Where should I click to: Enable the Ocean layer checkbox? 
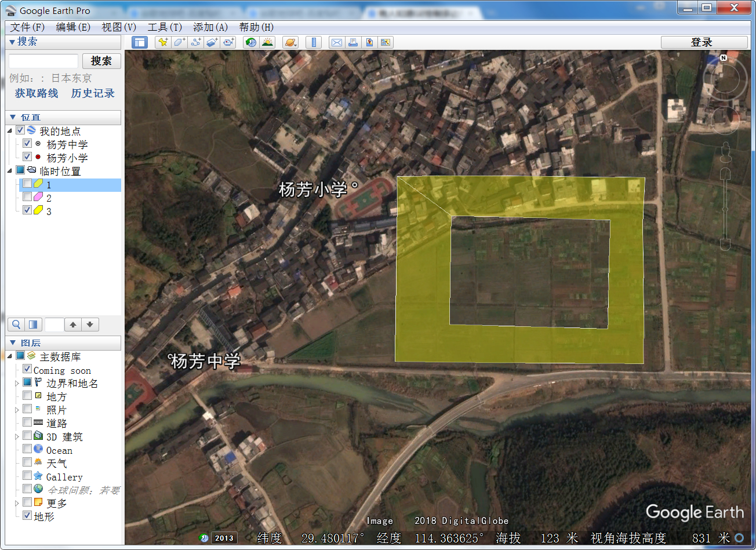pos(27,449)
